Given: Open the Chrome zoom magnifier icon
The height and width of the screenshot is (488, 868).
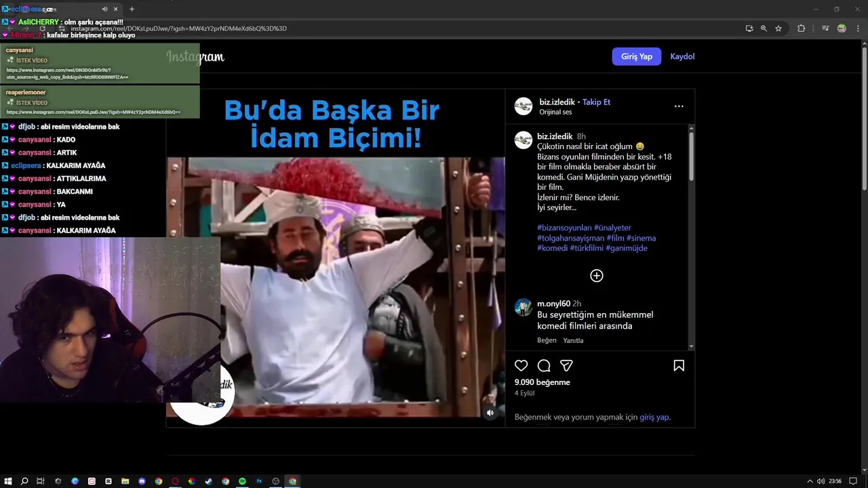Looking at the screenshot, I should click(764, 28).
